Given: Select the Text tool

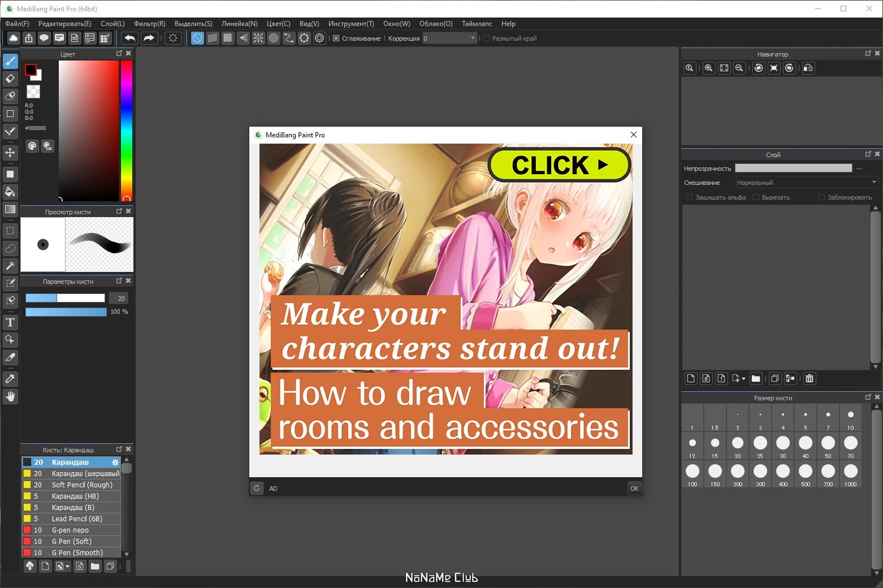Looking at the screenshot, I should (x=10, y=322).
